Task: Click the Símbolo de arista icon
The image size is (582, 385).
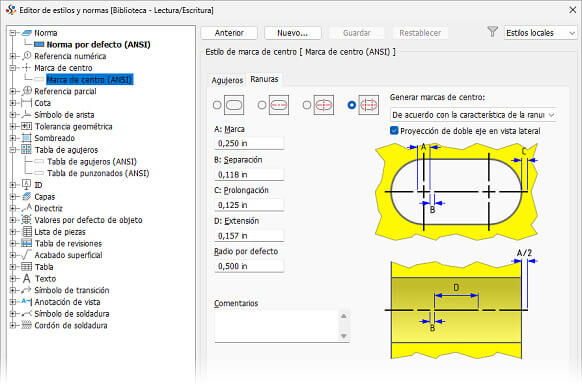Action: pos(26,114)
